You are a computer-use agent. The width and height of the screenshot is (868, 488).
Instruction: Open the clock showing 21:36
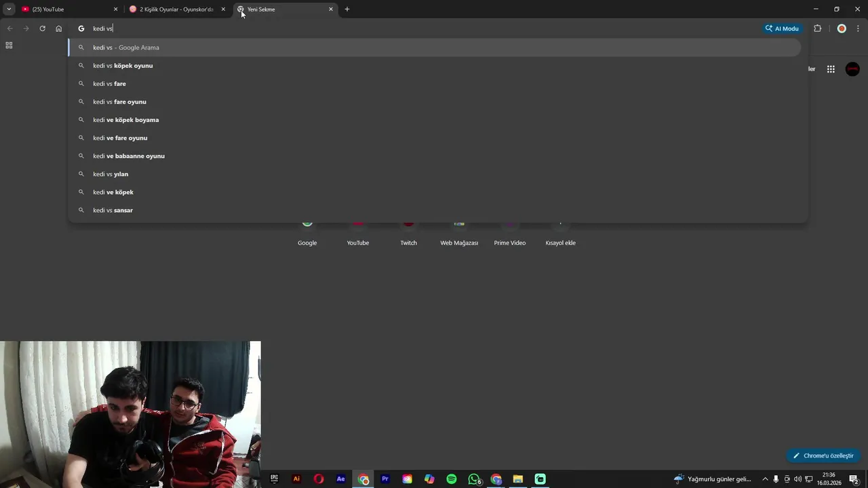(x=829, y=479)
